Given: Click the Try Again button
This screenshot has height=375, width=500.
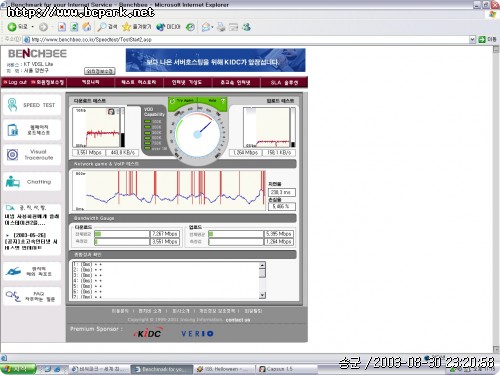Looking at the screenshot, I should [183, 101].
